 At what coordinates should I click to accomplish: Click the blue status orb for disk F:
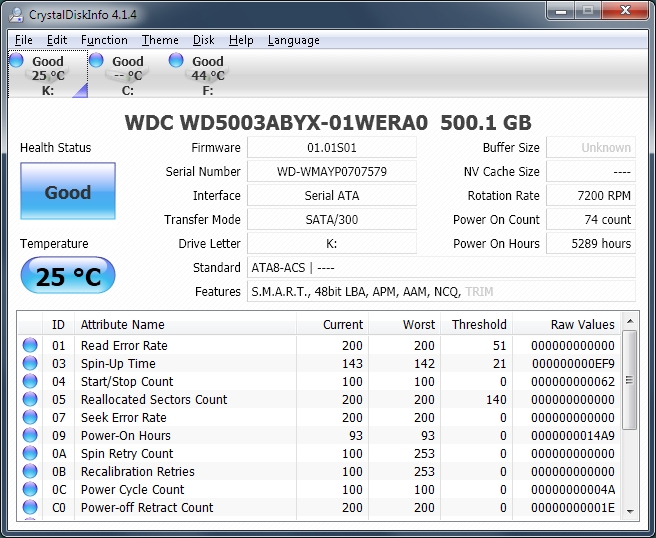[x=176, y=60]
